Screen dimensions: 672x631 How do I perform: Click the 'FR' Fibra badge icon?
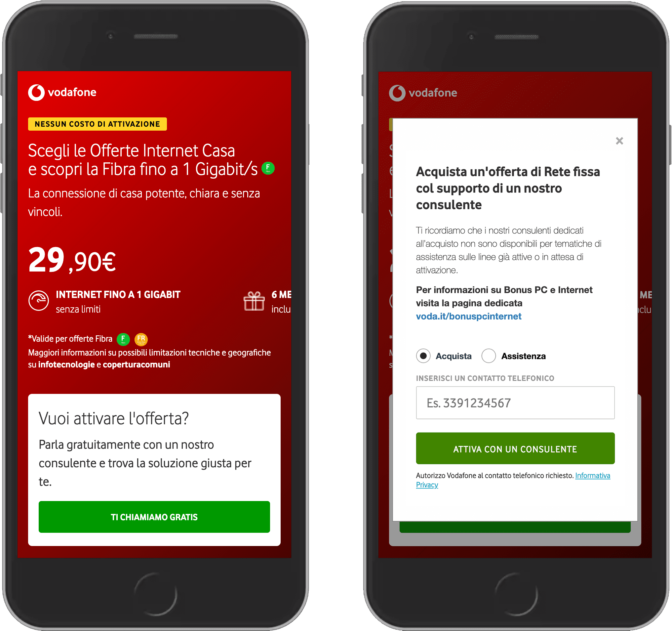pyautogui.click(x=153, y=339)
